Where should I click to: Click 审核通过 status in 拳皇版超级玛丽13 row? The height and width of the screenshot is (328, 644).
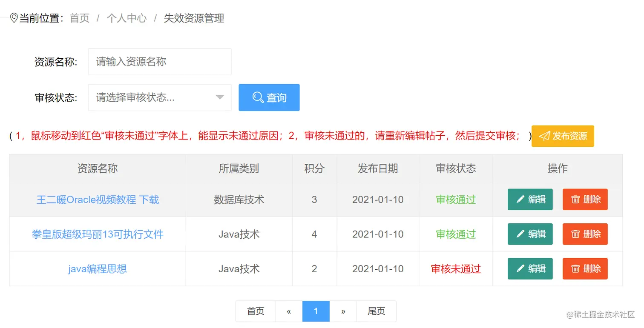(x=456, y=234)
